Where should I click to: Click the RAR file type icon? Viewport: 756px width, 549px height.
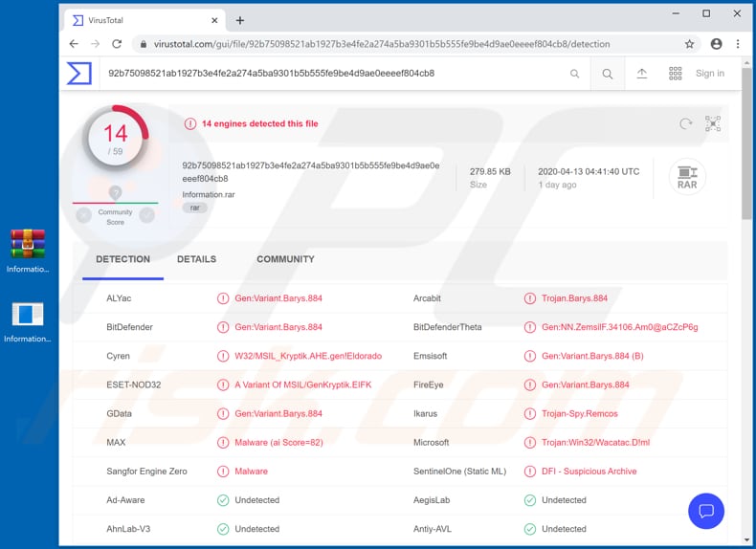click(687, 177)
